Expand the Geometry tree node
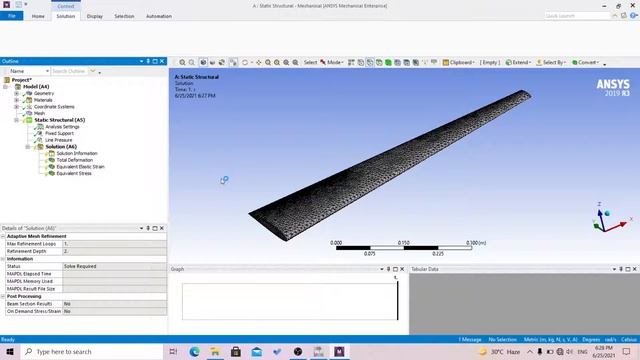640x360 pixels. pos(17,93)
